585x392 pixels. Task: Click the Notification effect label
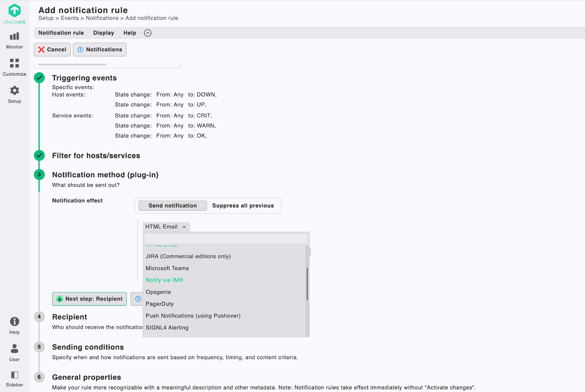(x=77, y=201)
